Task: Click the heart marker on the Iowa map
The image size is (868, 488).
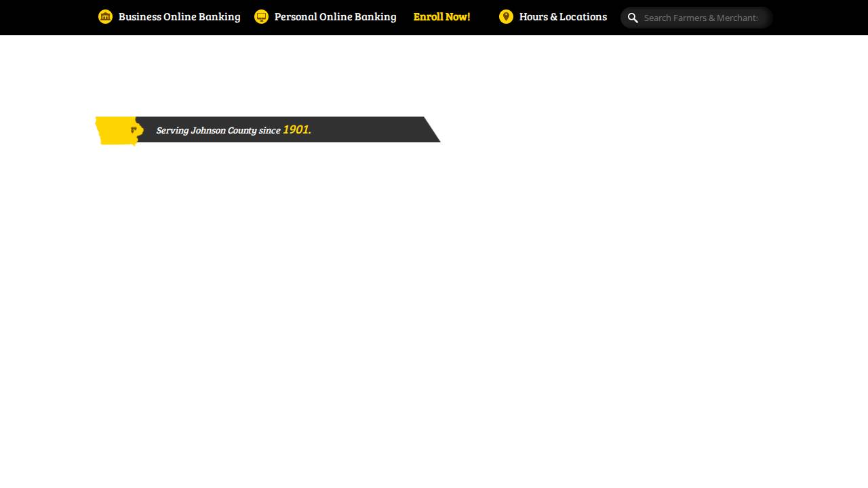Action: (134, 130)
